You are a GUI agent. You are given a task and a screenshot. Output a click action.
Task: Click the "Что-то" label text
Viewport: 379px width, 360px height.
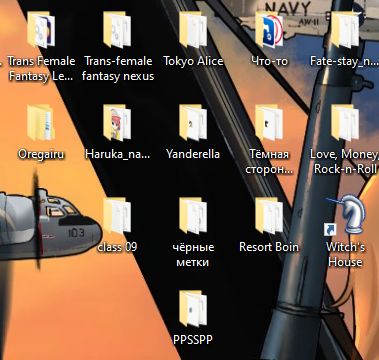point(269,61)
